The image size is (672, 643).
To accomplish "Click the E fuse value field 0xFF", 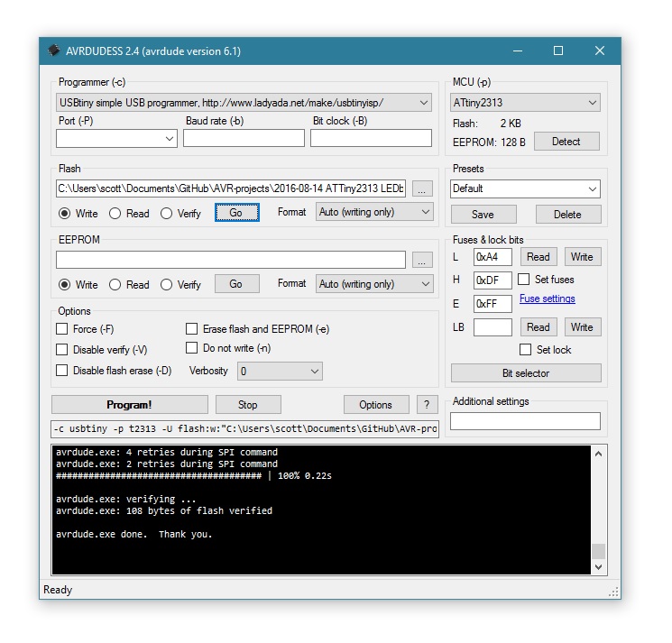I will [492, 304].
